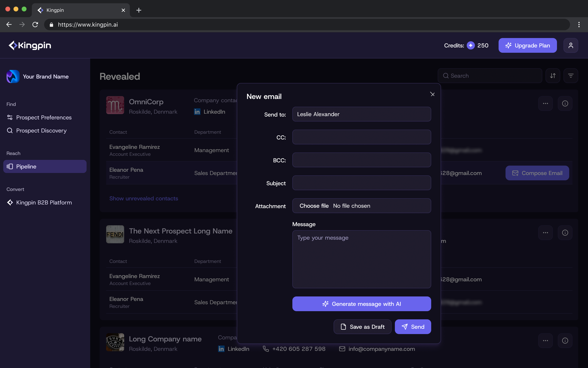Open Long Company name LinkedIn link
The image size is (588, 368).
234,349
